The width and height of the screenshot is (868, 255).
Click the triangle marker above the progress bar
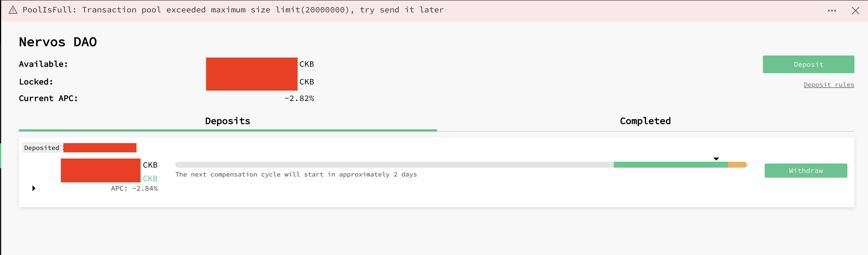pos(716,159)
